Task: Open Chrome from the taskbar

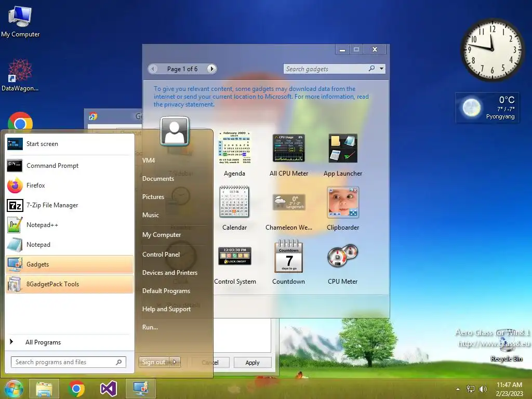Action: tap(76, 389)
